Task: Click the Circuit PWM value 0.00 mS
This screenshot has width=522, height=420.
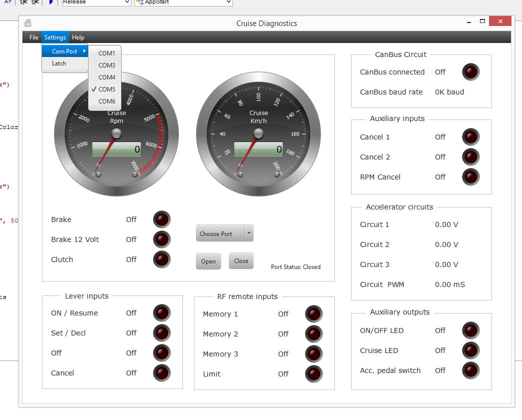Action: coord(450,284)
